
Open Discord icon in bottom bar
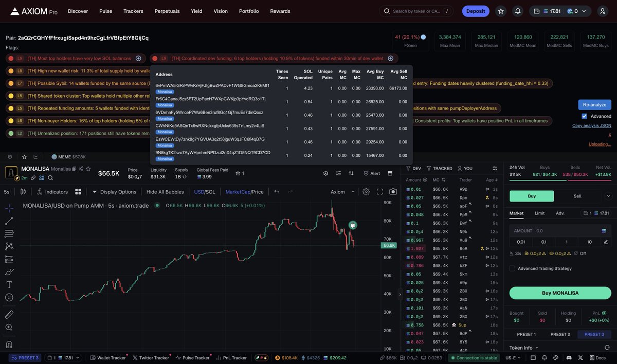tap(569, 358)
